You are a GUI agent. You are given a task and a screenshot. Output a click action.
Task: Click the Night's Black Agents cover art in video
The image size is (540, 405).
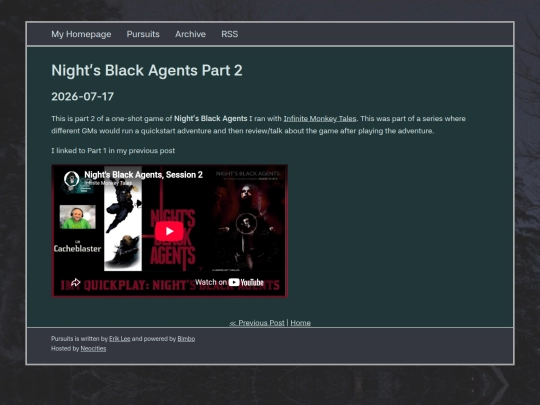click(247, 220)
